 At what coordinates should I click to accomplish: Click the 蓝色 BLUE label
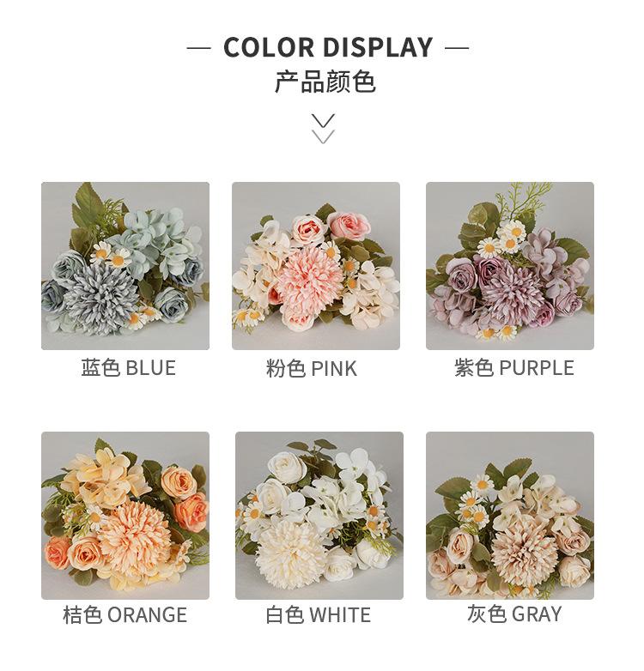[129, 368]
